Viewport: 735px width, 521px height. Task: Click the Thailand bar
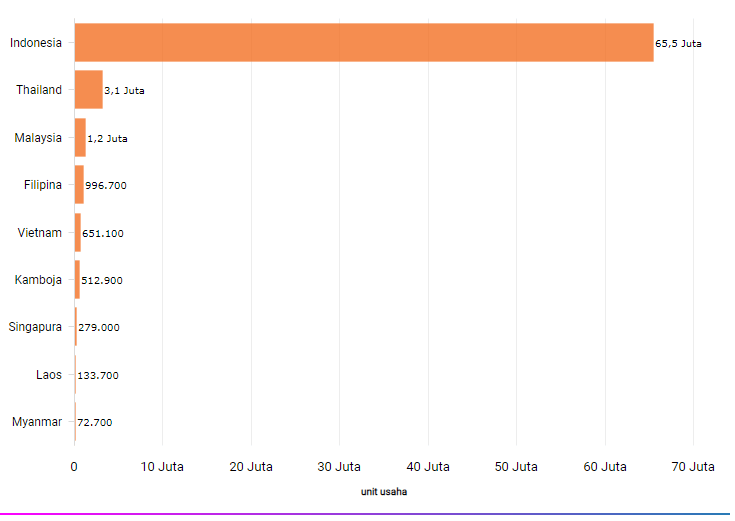[x=88, y=90]
